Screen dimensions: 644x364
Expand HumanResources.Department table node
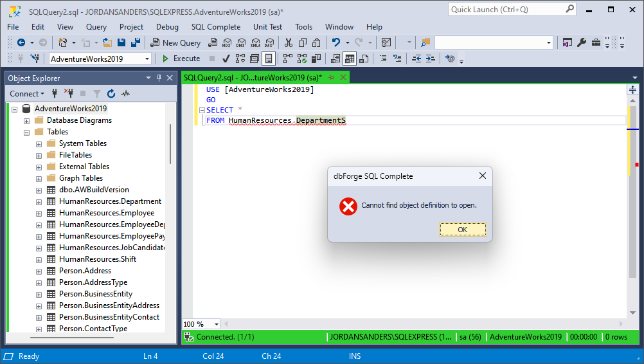pos(39,202)
